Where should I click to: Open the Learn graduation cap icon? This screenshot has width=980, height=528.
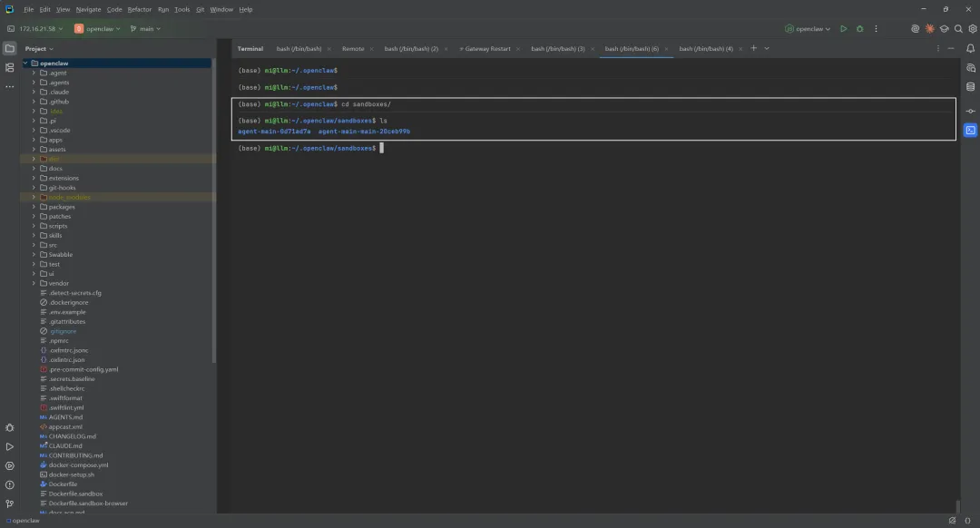coord(945,29)
